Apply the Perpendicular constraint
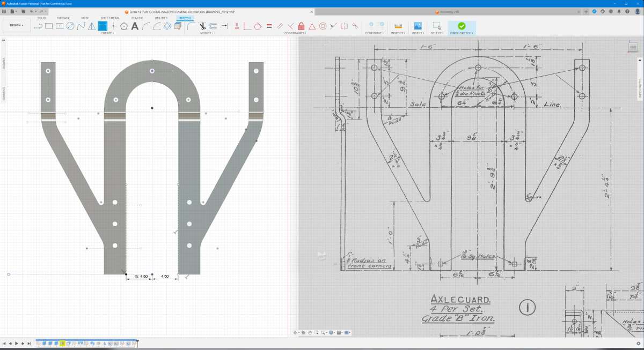The height and width of the screenshot is (350, 644). point(290,25)
